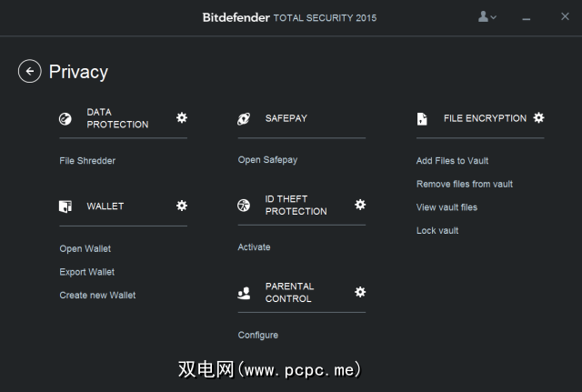582x392 pixels.
Task: Open Wallet settings gear
Action: (182, 206)
